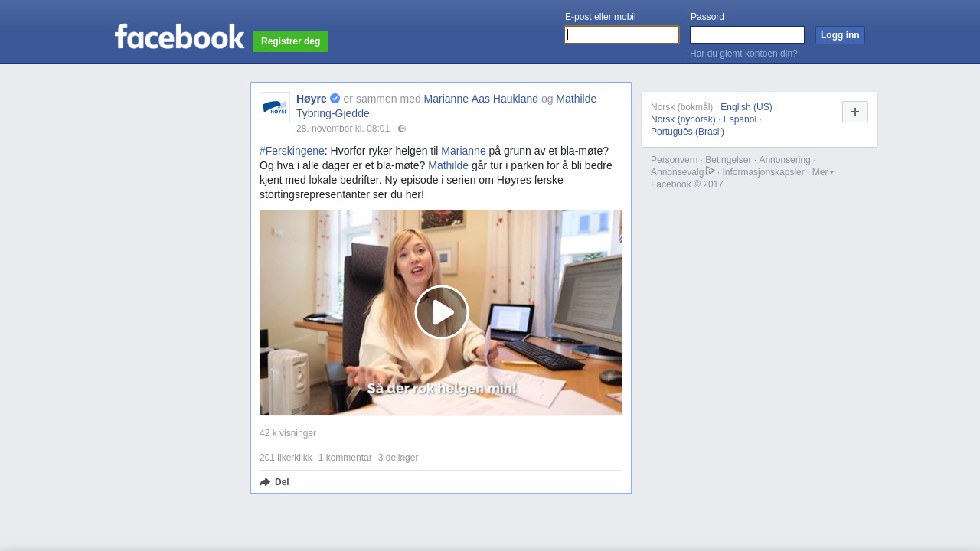980x551 pixels.
Task: Switch language to English (US)
Action: 746,107
